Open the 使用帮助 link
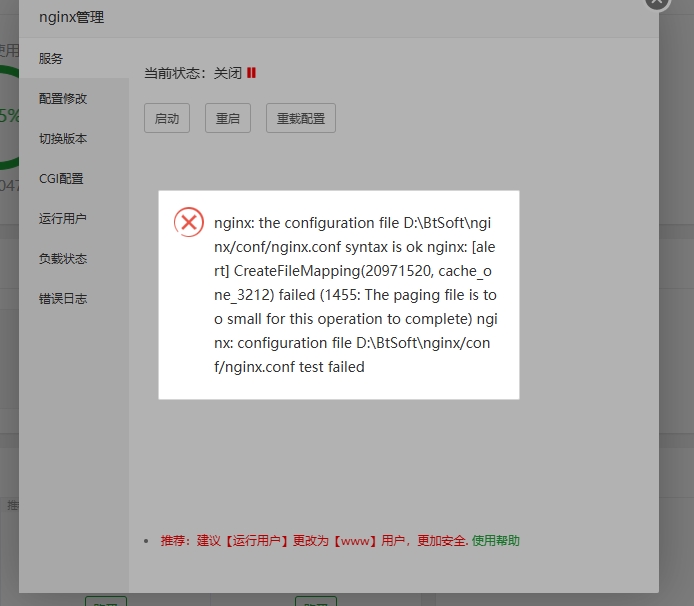 click(495, 540)
